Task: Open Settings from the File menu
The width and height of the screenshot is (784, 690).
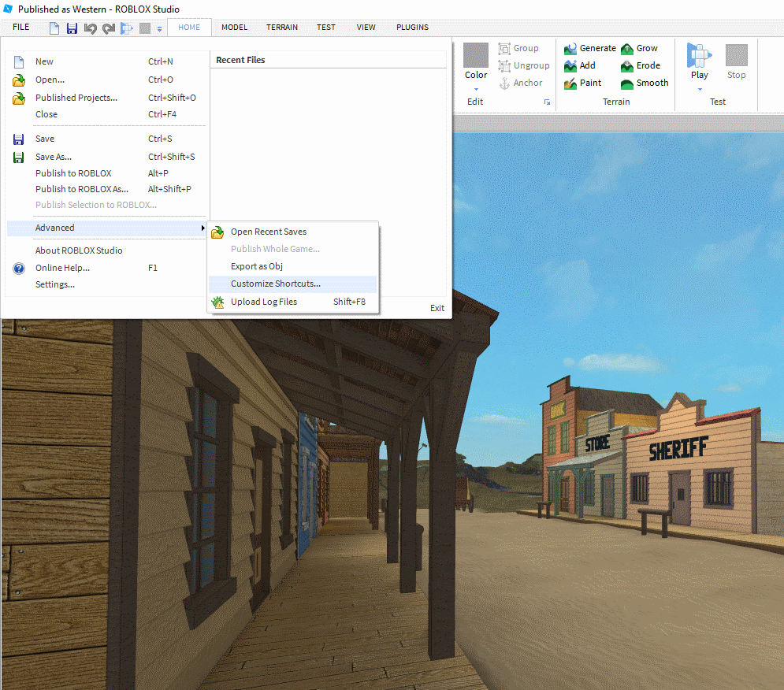Action: click(55, 284)
